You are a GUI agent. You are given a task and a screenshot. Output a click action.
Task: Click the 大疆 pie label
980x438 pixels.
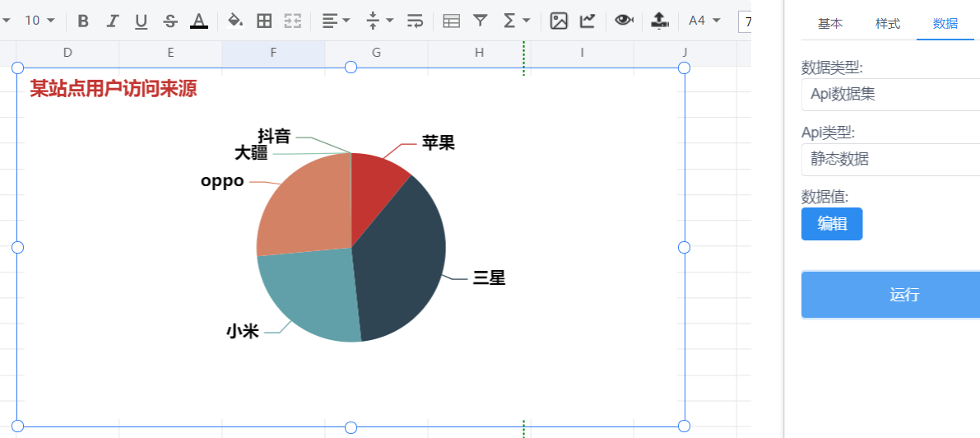click(x=251, y=153)
